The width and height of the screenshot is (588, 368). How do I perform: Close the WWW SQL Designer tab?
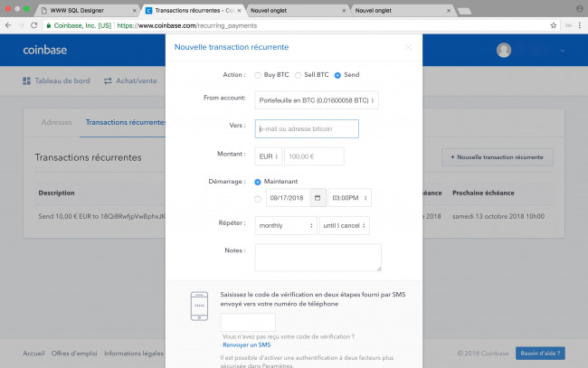[134, 11]
